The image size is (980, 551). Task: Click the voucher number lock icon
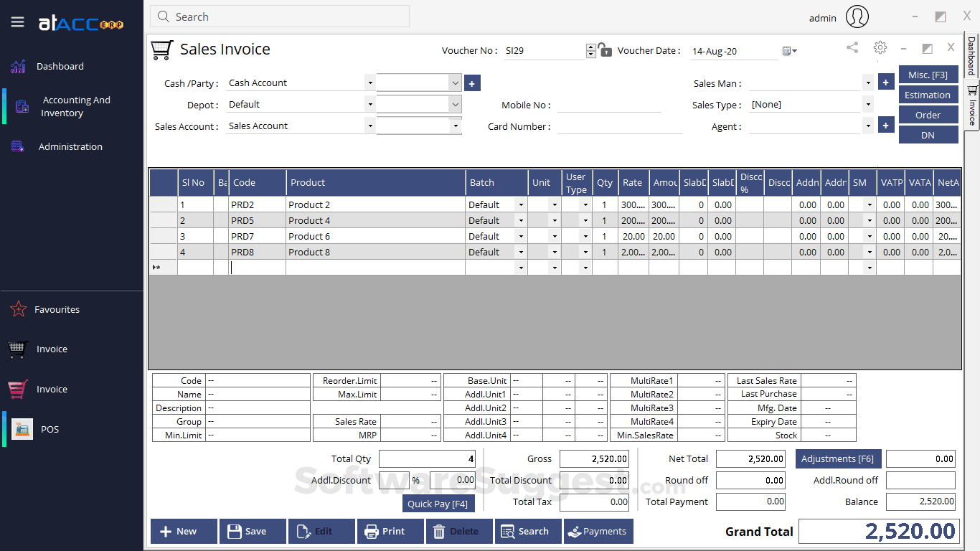click(x=605, y=50)
